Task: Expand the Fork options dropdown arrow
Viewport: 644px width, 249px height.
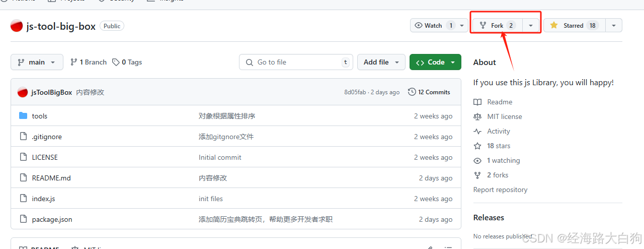Action: pos(531,25)
